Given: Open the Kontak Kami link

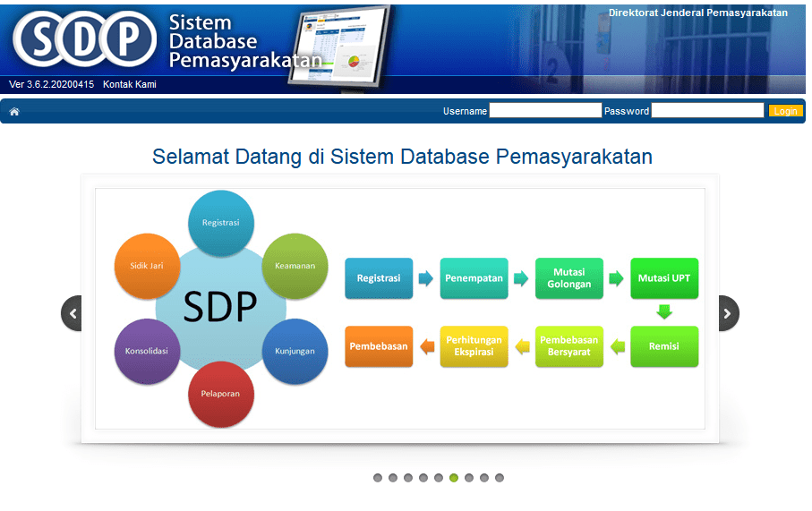Looking at the screenshot, I should (x=130, y=84).
